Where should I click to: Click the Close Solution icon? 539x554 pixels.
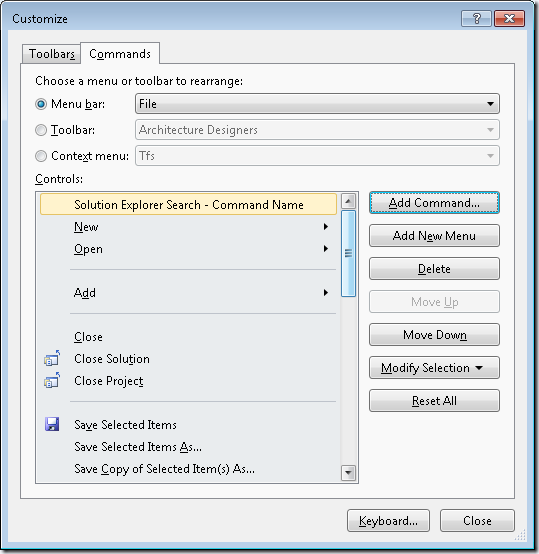(52, 359)
